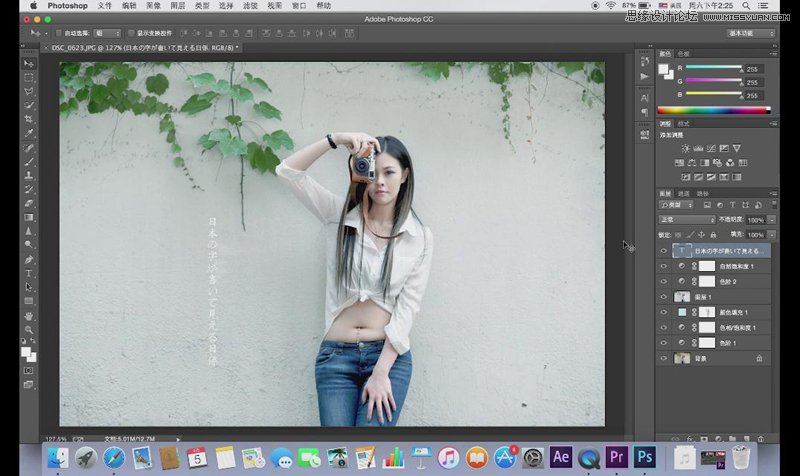Open the 滤镜 menu

pyautogui.click(x=251, y=6)
